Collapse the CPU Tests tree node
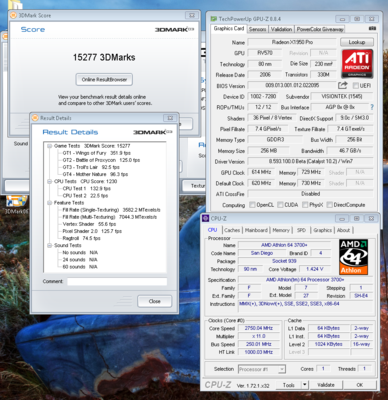The width and height of the screenshot is (388, 400). (49, 182)
